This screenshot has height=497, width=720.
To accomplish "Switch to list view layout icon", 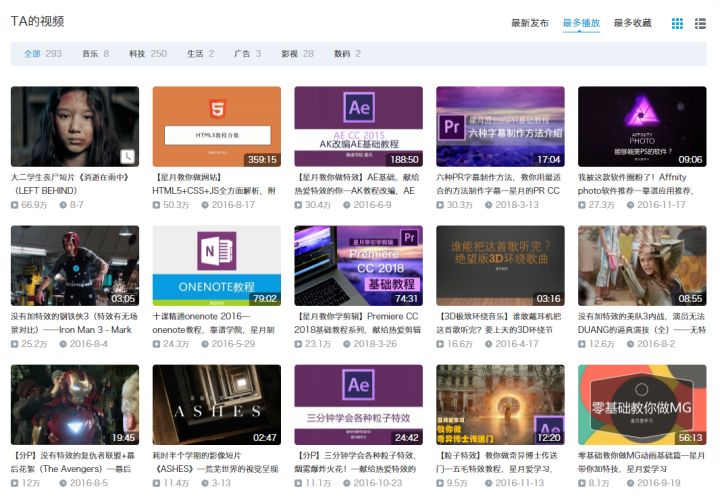I will point(700,23).
